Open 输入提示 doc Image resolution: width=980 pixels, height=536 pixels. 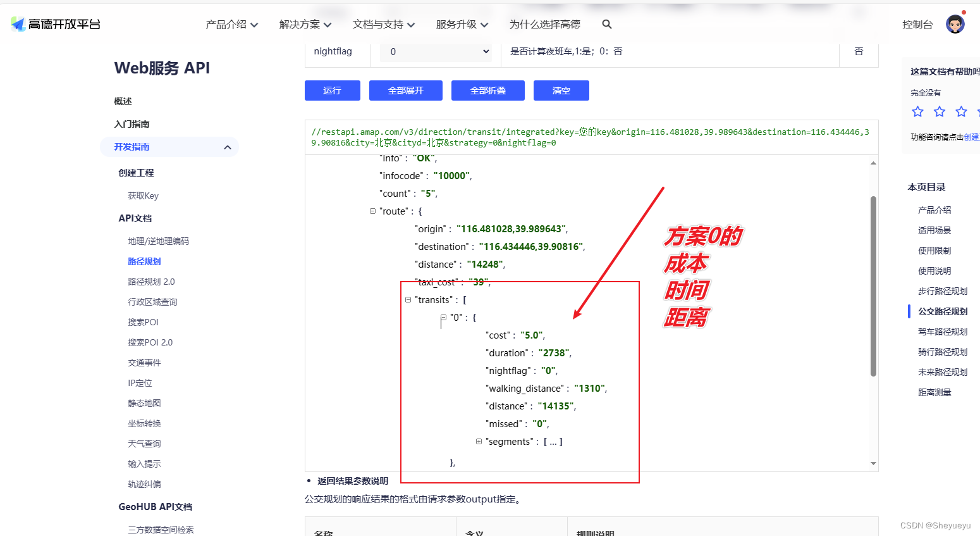144,464
